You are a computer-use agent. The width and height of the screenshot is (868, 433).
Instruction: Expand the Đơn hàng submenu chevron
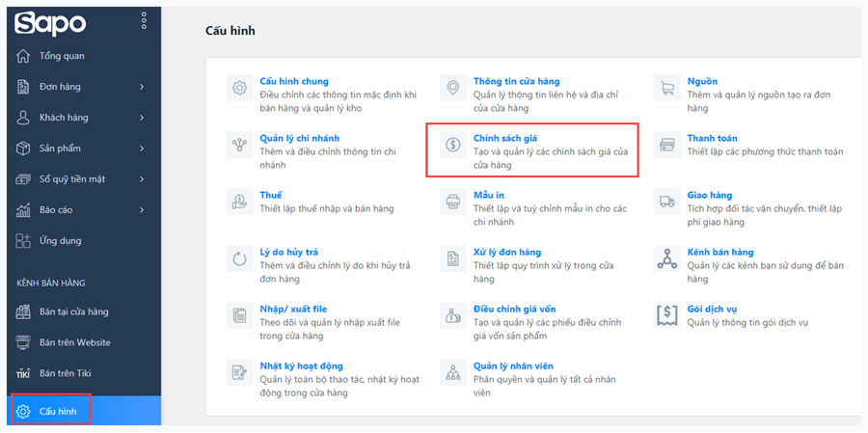click(143, 87)
